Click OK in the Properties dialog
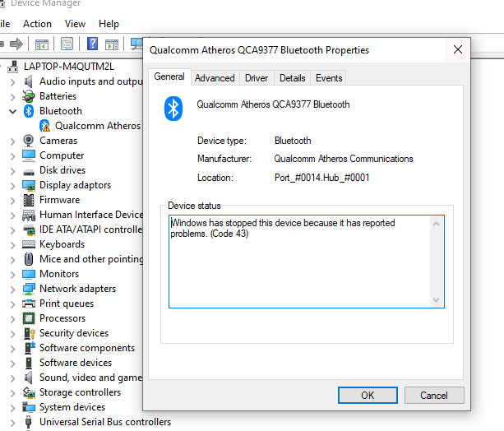 pos(368,396)
